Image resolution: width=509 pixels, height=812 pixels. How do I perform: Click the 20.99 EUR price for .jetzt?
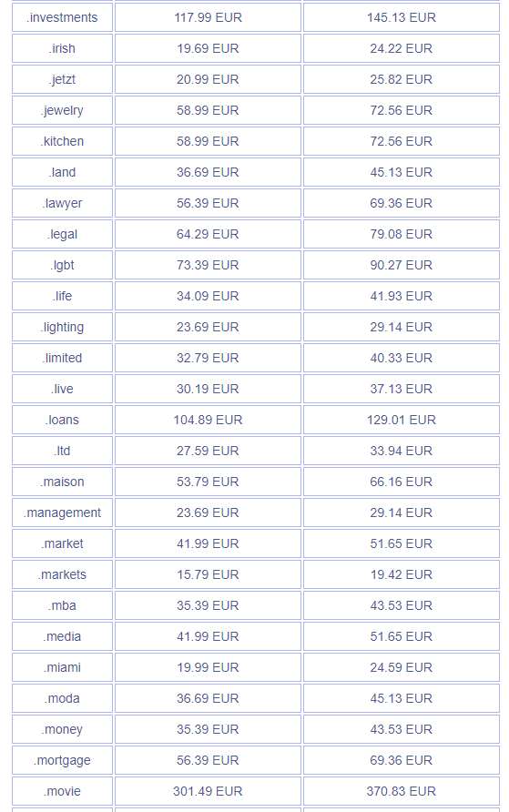point(208,79)
